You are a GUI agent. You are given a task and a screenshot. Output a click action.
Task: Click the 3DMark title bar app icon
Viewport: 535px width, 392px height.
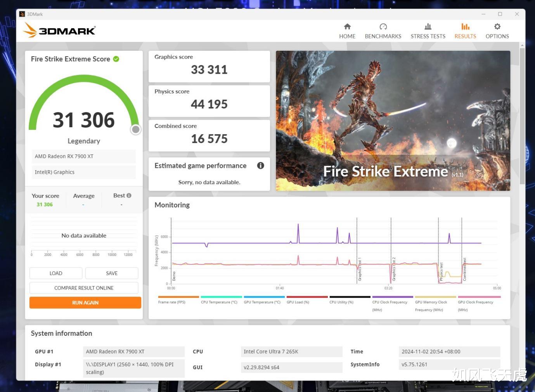[22, 14]
